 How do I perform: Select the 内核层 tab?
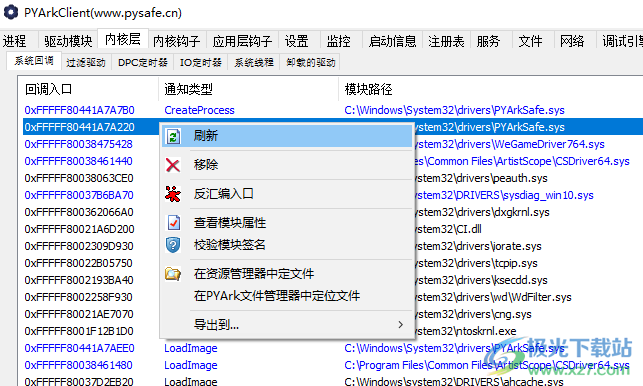point(123,39)
